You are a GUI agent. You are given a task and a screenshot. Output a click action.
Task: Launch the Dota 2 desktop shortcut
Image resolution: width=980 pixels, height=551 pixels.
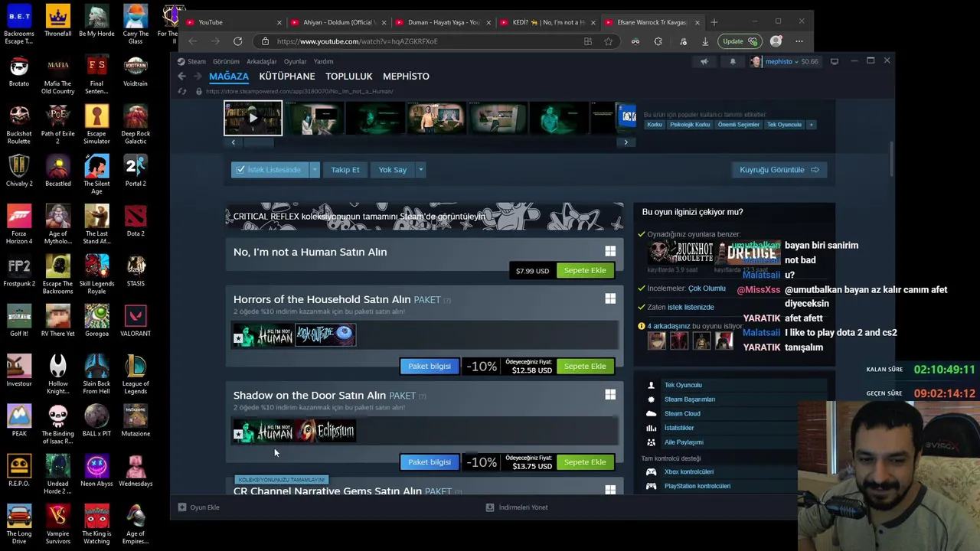click(x=136, y=220)
